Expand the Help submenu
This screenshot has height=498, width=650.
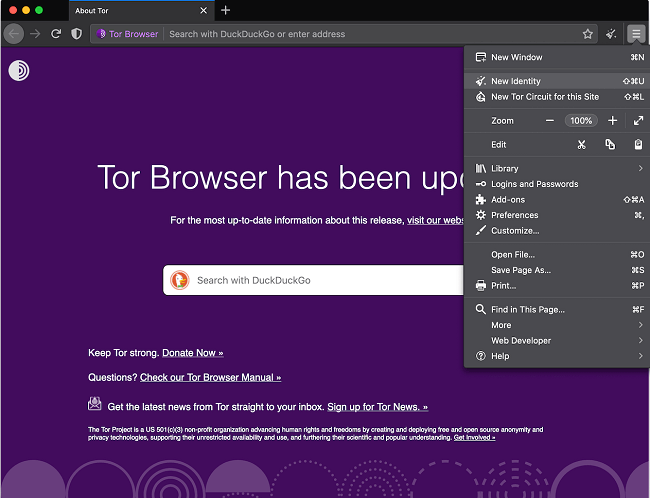click(557, 356)
